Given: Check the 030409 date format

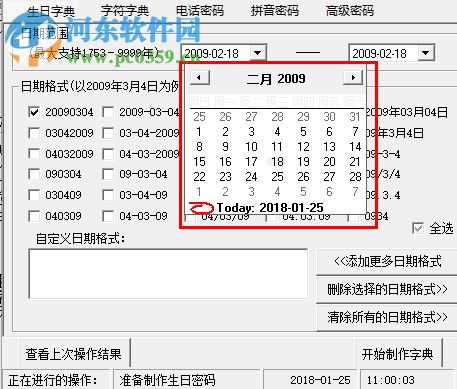Looking at the screenshot, I should (x=34, y=195).
